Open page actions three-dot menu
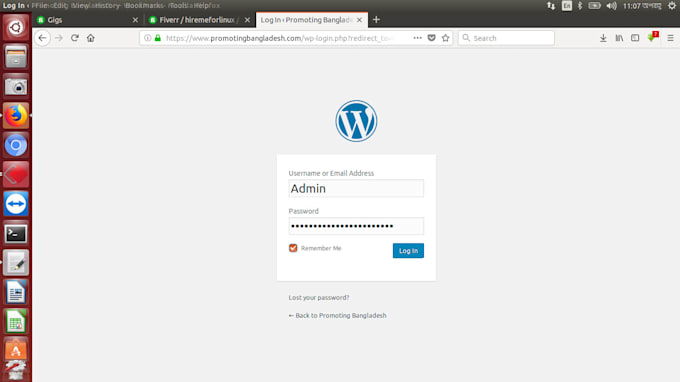 click(417, 38)
